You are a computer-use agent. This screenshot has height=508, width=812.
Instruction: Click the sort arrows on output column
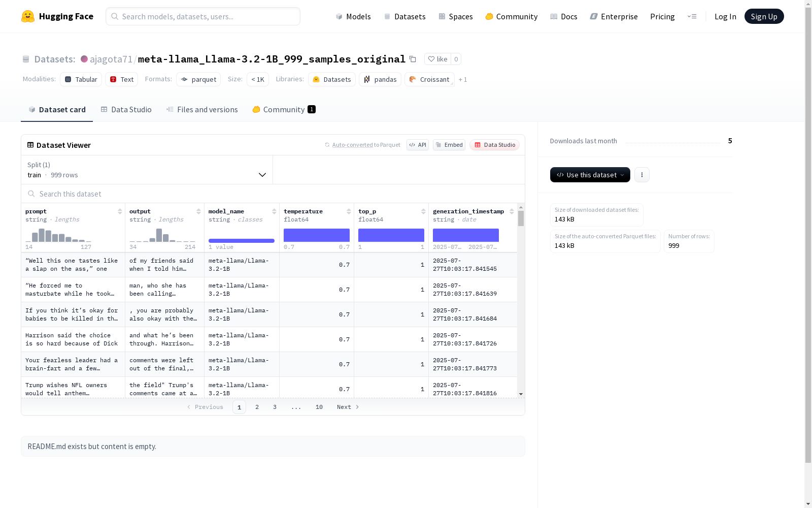point(198,211)
